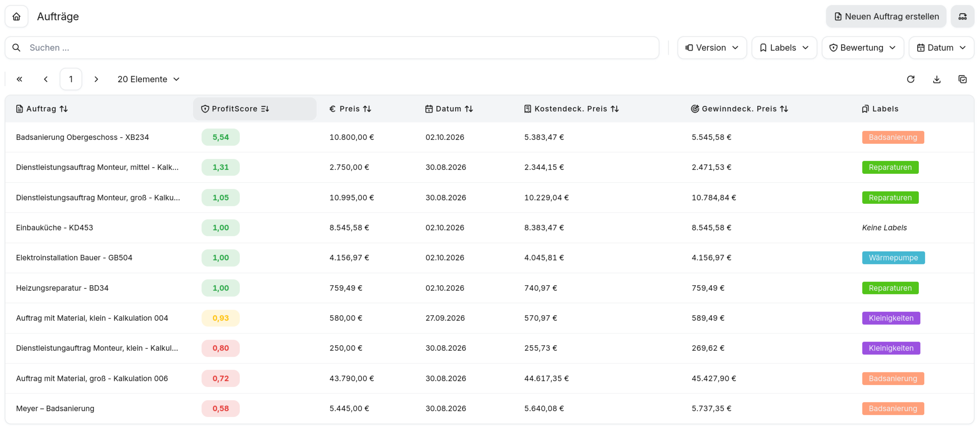Click the yellow 0,93 ProfitScore badge
Viewport: 980px width, 431px height.
221,318
